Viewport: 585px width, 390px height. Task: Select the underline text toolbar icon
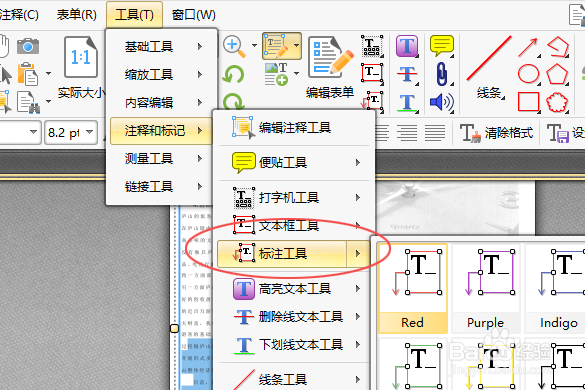point(407,103)
